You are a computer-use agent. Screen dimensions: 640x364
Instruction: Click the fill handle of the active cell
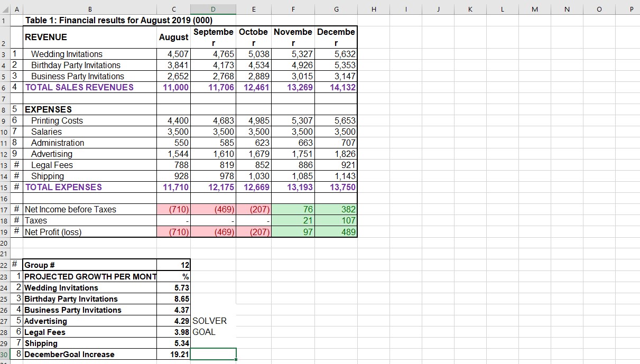click(236, 359)
